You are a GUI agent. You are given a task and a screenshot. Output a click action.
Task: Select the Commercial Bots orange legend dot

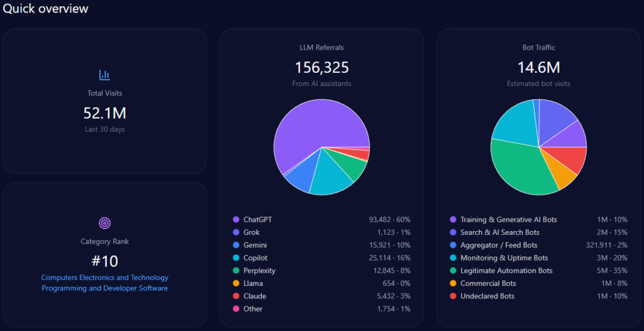point(453,283)
